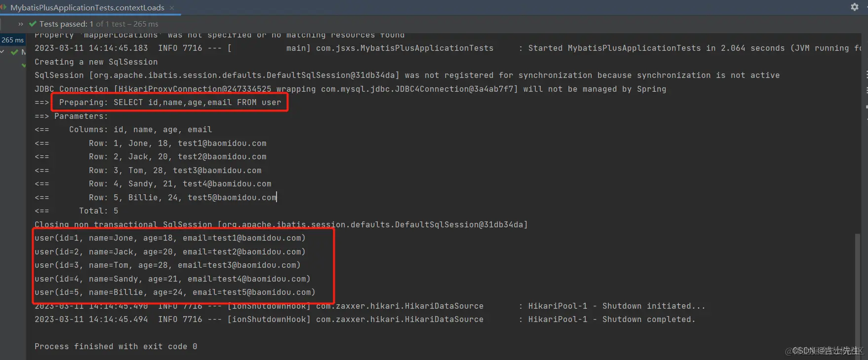Image resolution: width=868 pixels, height=360 pixels.
Task: Select the 265 ms duration entry in the test tree
Action: click(x=12, y=40)
